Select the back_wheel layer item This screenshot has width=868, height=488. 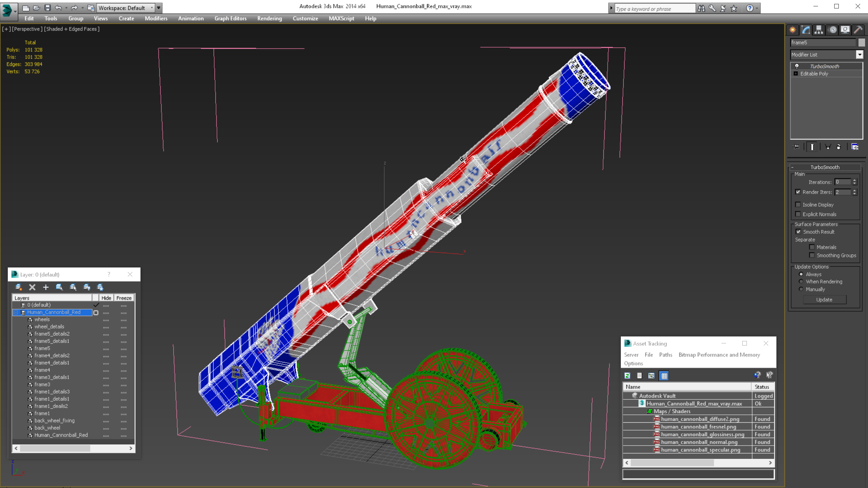47,428
